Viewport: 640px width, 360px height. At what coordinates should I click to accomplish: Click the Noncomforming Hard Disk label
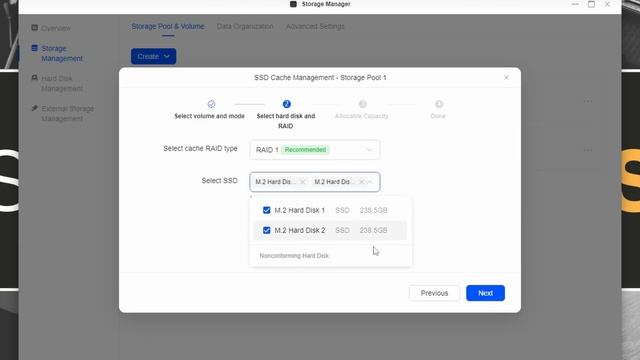point(294,256)
